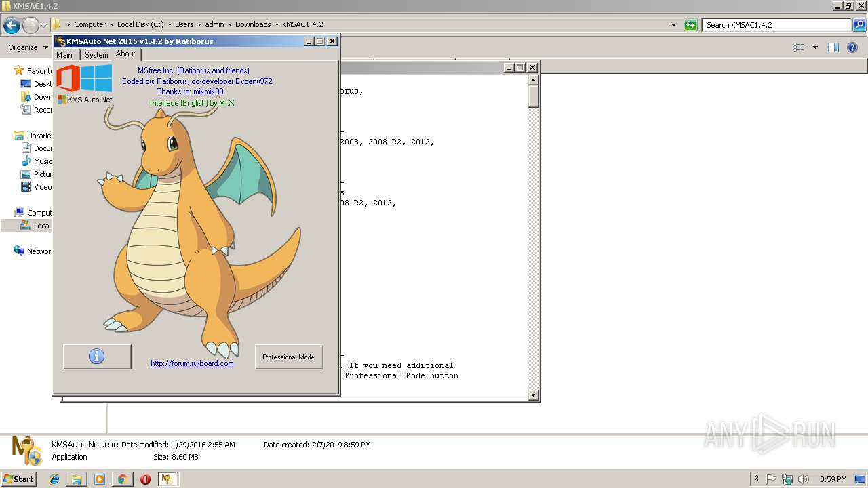
Task: Select KMSAuto Net taskbar button
Action: tap(167, 479)
